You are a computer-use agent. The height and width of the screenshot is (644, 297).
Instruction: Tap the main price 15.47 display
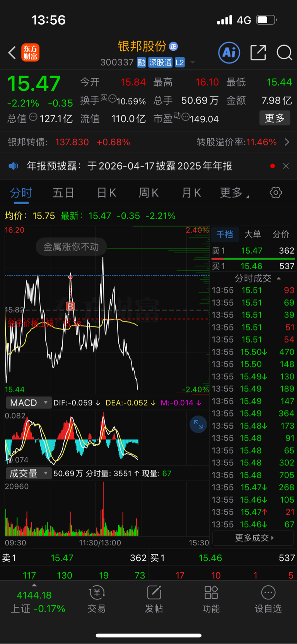coord(34,83)
